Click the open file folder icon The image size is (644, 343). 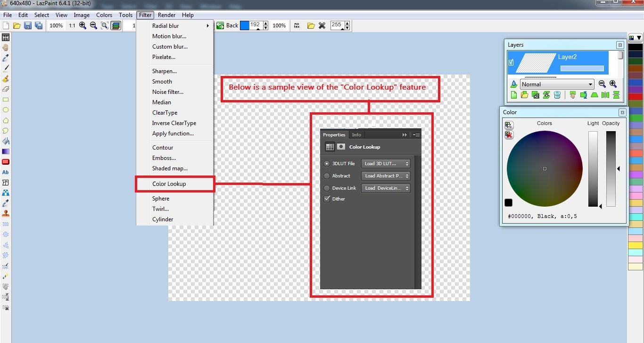click(x=17, y=25)
